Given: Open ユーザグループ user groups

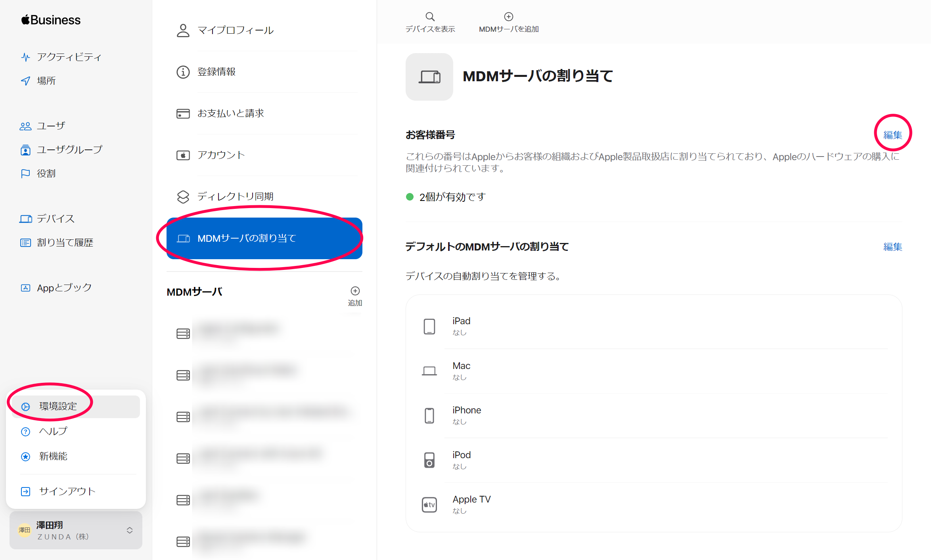Looking at the screenshot, I should (x=61, y=150).
